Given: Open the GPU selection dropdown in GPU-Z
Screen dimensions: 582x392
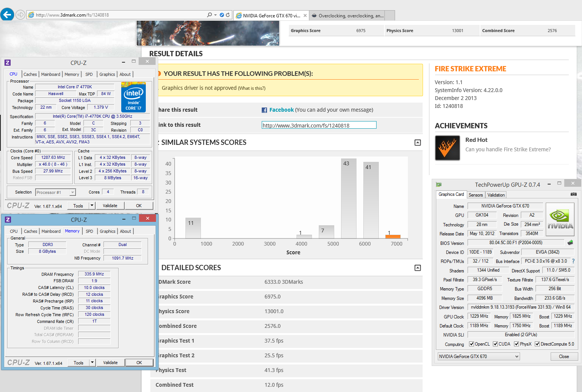Looking at the screenshot, I should pos(479,357).
